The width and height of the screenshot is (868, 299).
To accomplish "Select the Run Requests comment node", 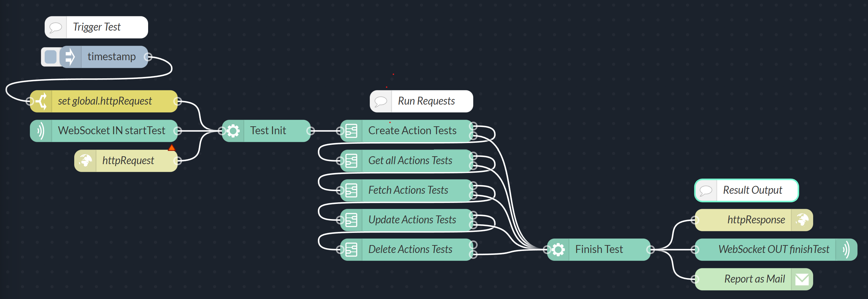I will tap(426, 101).
